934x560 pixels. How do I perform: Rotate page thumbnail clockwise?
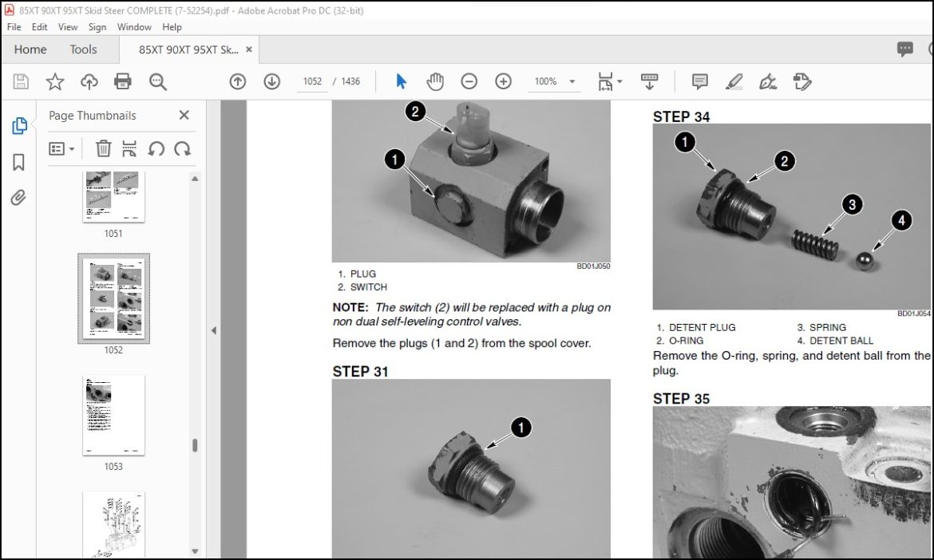coord(182,148)
